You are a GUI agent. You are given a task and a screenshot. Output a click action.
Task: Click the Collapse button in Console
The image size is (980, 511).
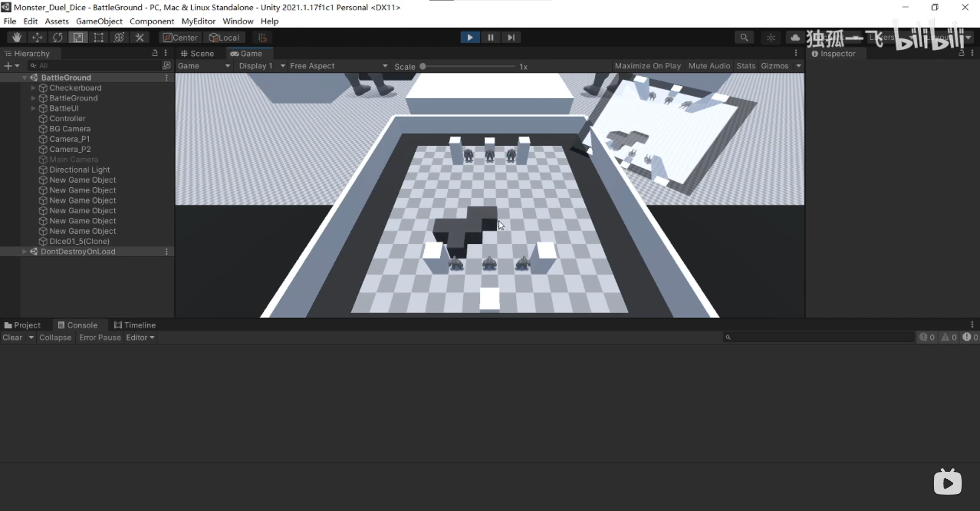coord(55,338)
